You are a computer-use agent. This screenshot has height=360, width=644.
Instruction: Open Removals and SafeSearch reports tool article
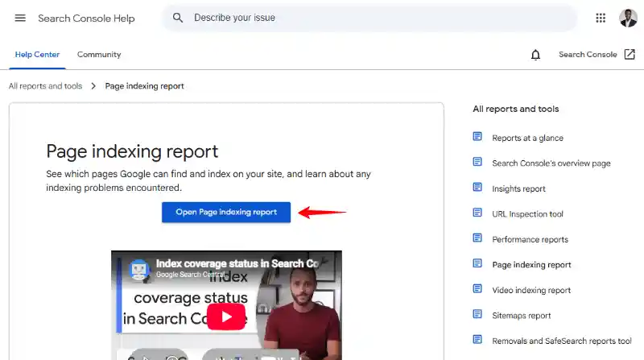(562, 341)
